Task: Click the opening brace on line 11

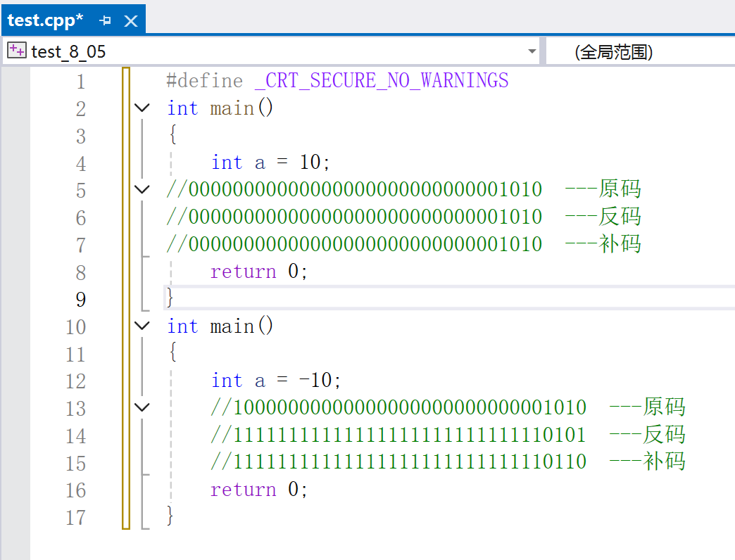Action: tap(173, 352)
